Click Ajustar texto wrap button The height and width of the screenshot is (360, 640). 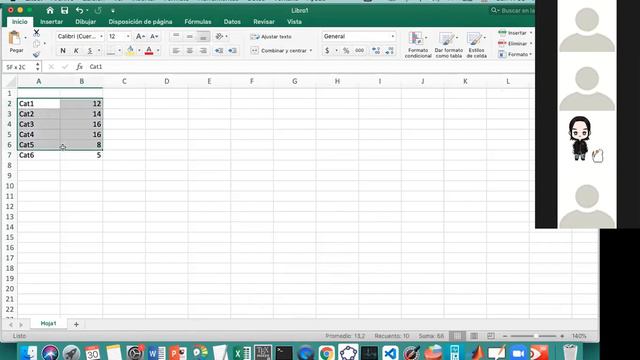pyautogui.click(x=271, y=37)
